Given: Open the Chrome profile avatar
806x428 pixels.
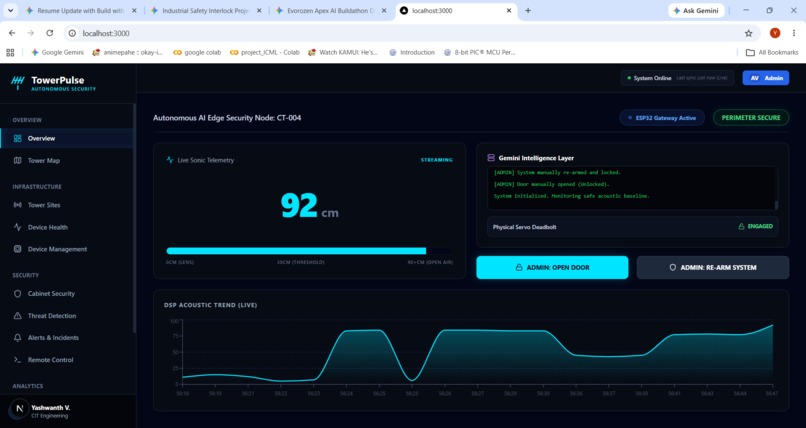Looking at the screenshot, I should tap(775, 33).
